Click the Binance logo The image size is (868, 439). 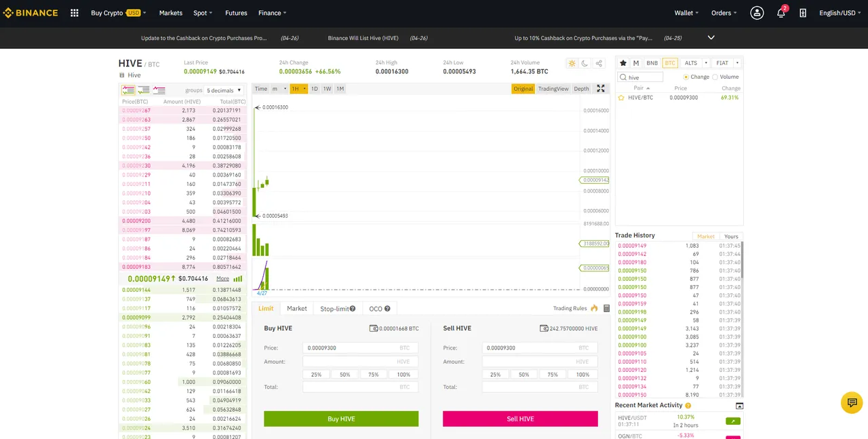pos(31,13)
